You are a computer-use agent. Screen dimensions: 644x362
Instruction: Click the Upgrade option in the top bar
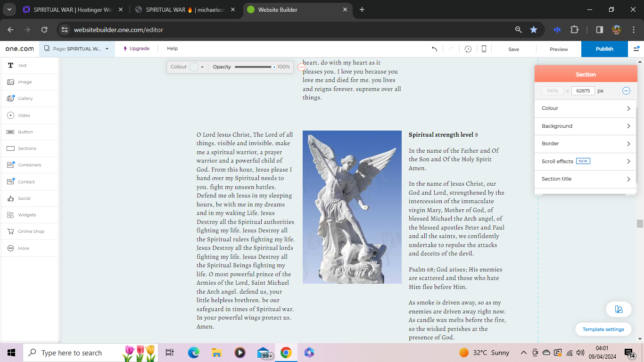137,49
